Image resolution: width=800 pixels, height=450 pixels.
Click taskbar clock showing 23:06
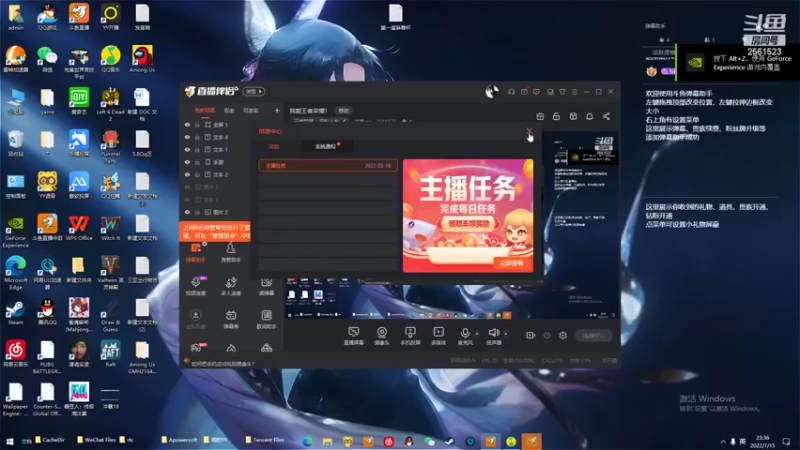pyautogui.click(x=762, y=441)
